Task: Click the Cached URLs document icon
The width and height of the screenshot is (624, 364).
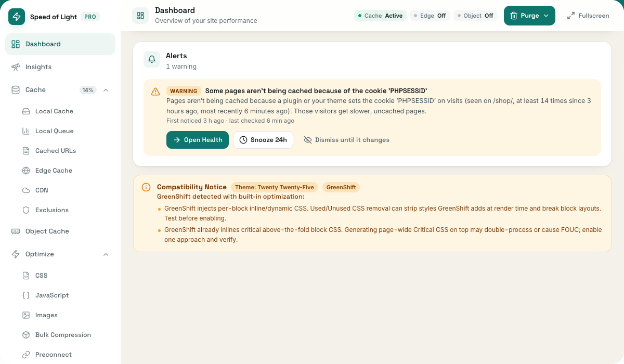Action: [26, 151]
